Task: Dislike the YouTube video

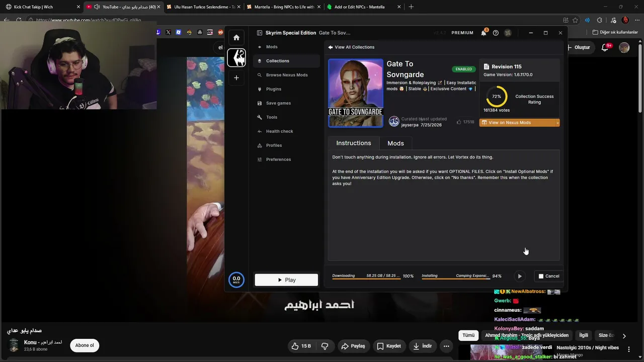Action: [x=325, y=346]
